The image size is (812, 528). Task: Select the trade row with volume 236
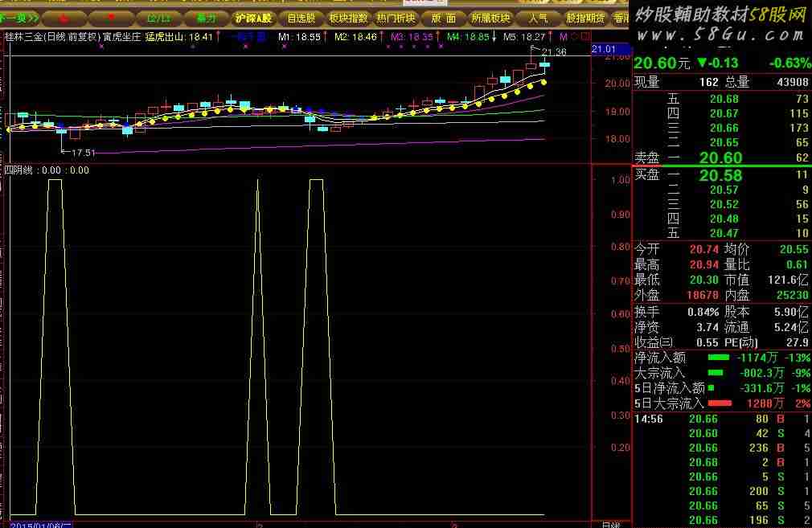pos(722,448)
